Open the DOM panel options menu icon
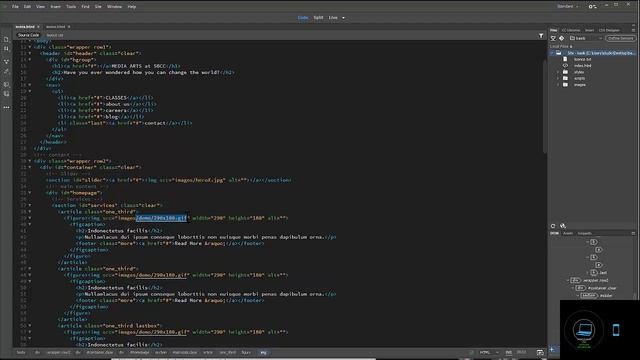This screenshot has height=360, width=640. [633, 233]
